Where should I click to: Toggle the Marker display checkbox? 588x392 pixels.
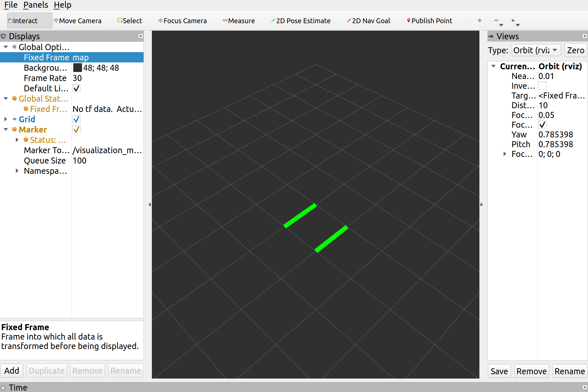77,129
